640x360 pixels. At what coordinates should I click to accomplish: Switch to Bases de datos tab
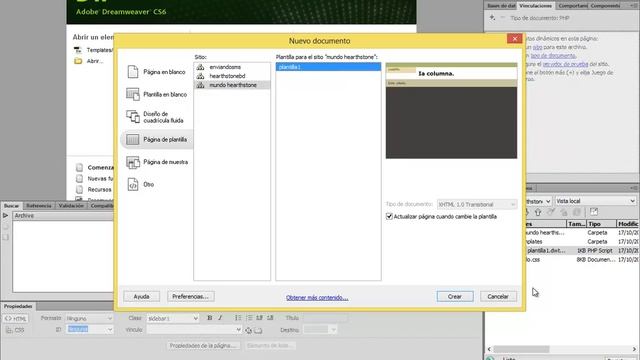(501, 6)
